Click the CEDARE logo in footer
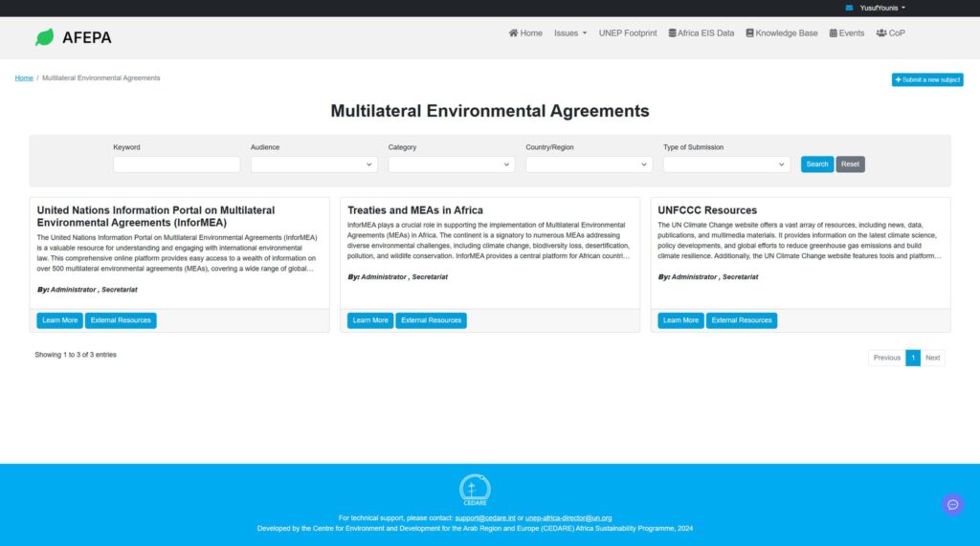The image size is (980, 546). (x=475, y=491)
